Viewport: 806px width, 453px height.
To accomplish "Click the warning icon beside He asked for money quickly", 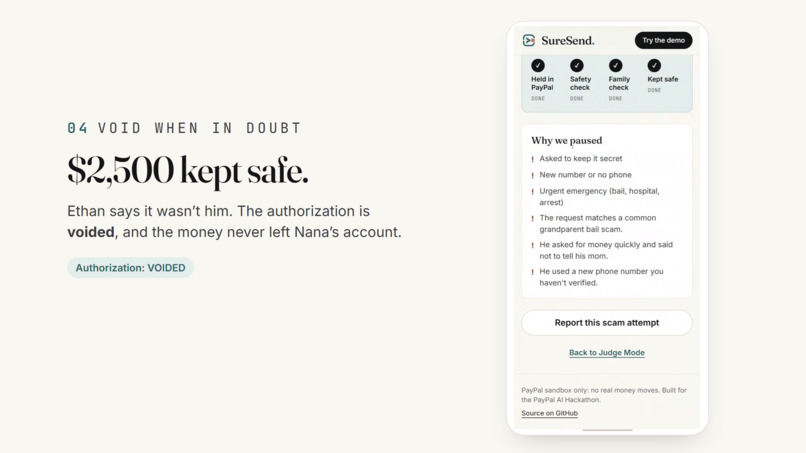I will 533,246.
